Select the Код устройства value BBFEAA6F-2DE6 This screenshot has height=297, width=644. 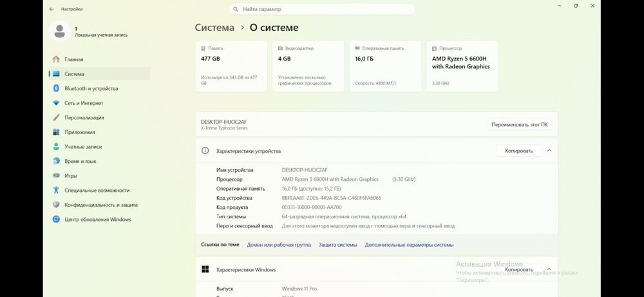pos(332,198)
